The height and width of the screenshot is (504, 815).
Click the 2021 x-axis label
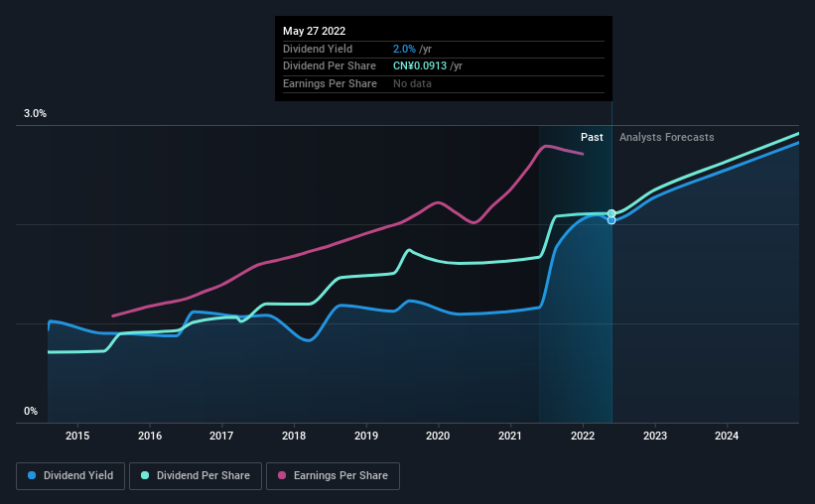point(510,436)
